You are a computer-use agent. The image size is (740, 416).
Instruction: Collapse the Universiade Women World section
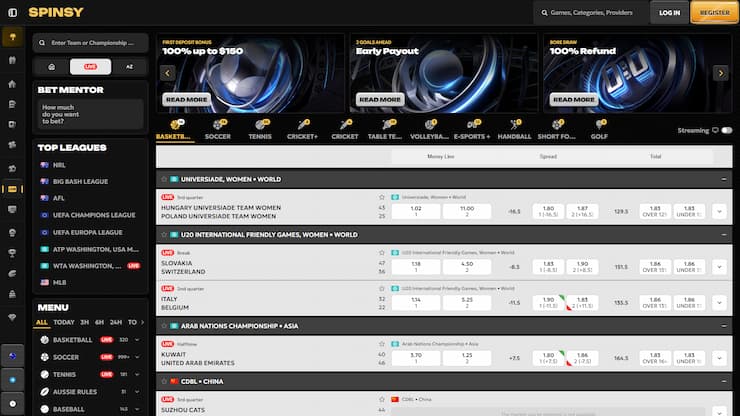click(x=723, y=179)
